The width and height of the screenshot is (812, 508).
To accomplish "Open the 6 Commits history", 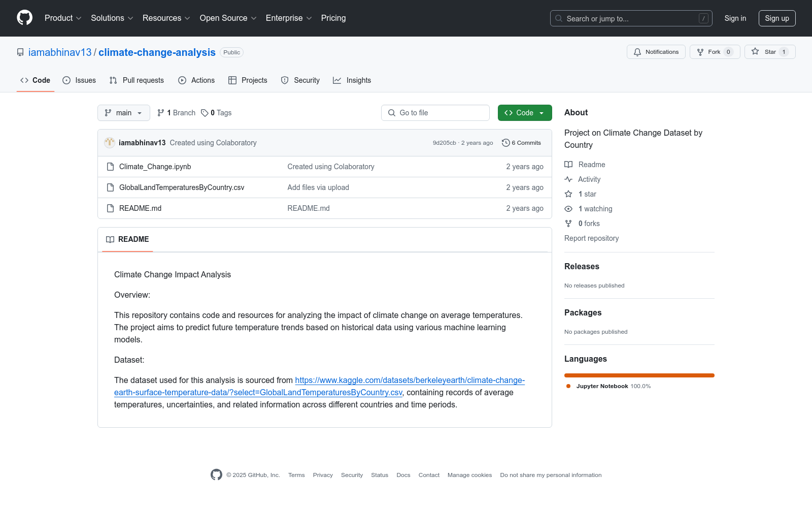I will [x=521, y=143].
